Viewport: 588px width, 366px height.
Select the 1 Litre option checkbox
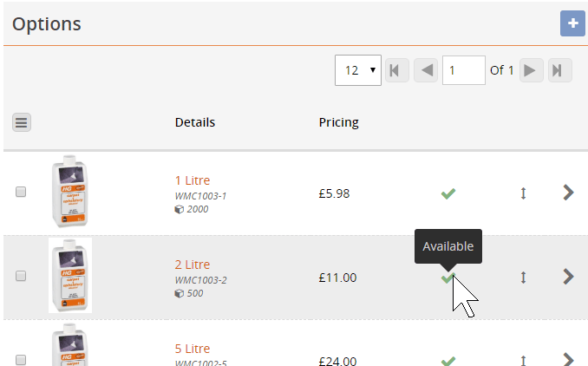click(x=21, y=192)
